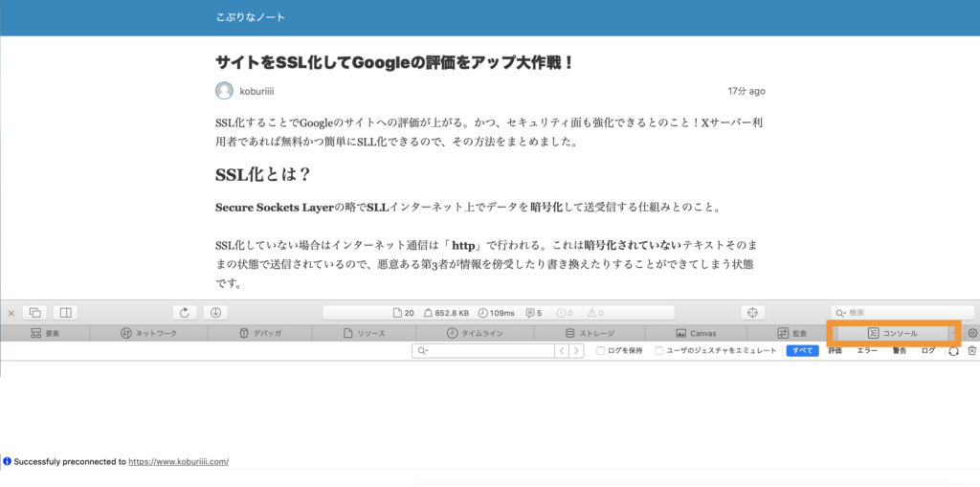Go to next console search result
980x487 pixels.
[x=576, y=351]
